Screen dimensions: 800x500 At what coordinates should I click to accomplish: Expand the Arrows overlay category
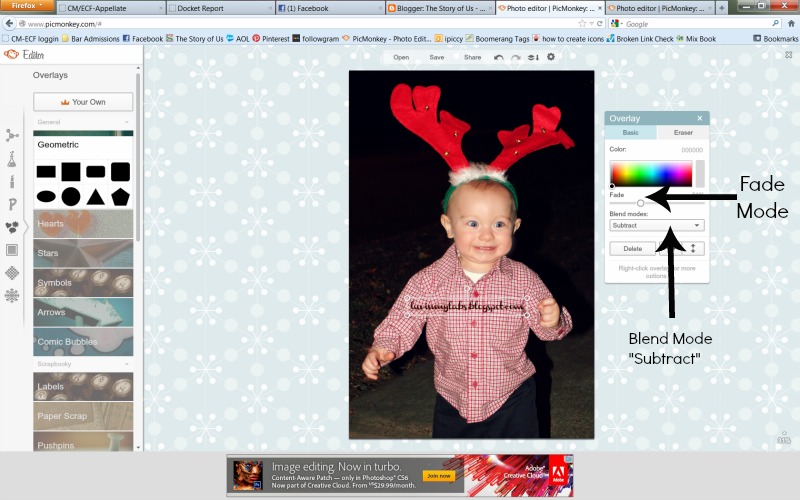[x=83, y=312]
